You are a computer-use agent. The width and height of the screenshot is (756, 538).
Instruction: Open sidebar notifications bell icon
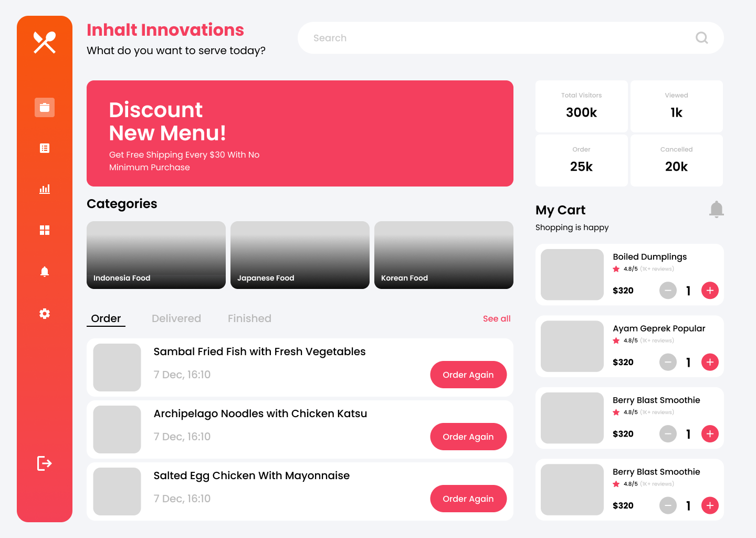pyautogui.click(x=45, y=272)
